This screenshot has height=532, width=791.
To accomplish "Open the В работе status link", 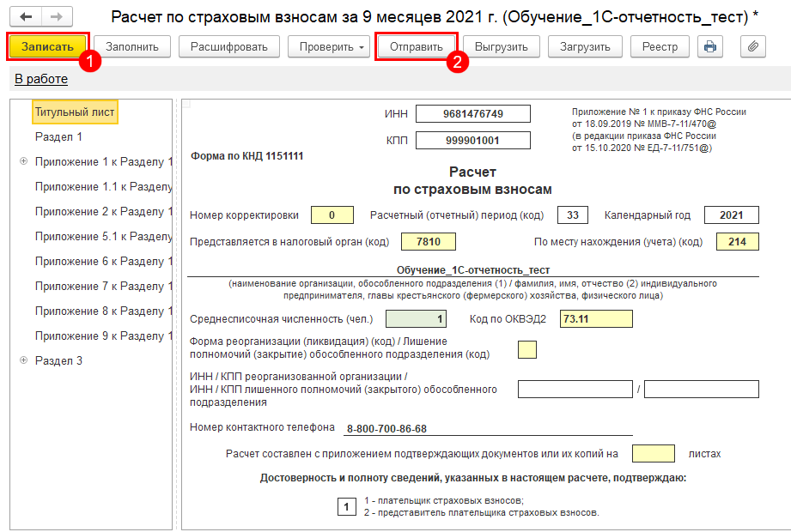I will point(41,79).
